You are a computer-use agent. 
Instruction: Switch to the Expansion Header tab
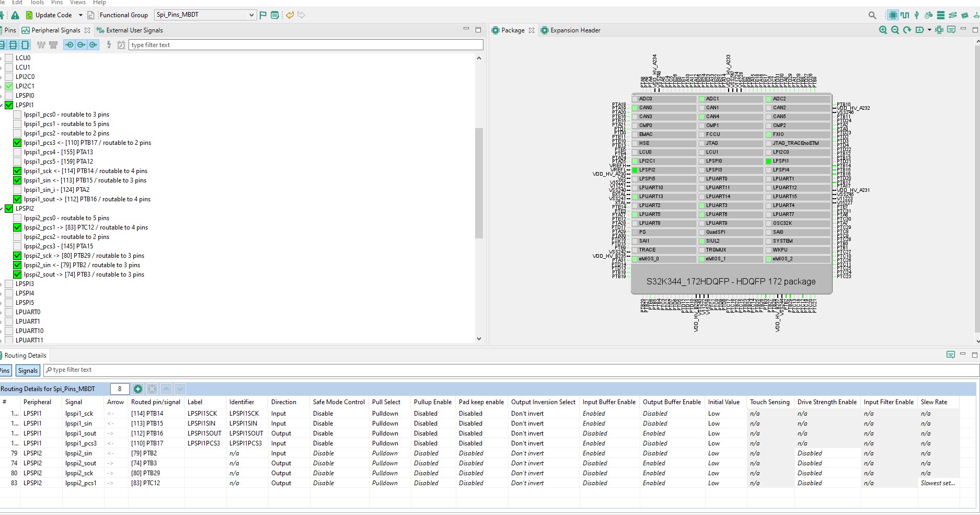[575, 30]
